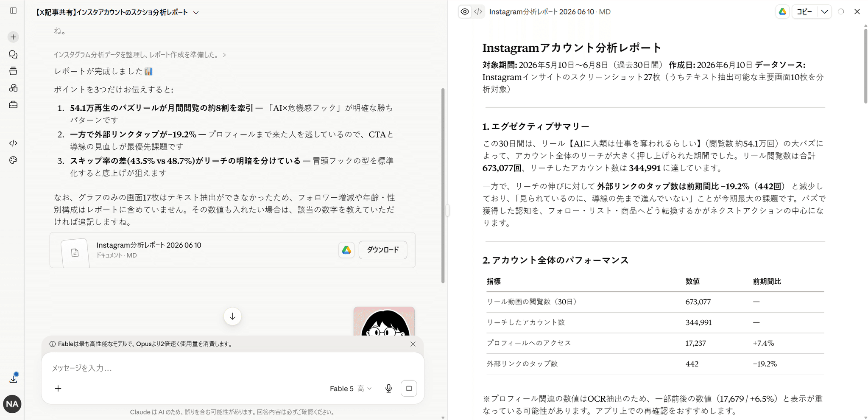The height and width of the screenshot is (420, 868).
Task: Click the table cell 17,237
Action: (x=695, y=343)
